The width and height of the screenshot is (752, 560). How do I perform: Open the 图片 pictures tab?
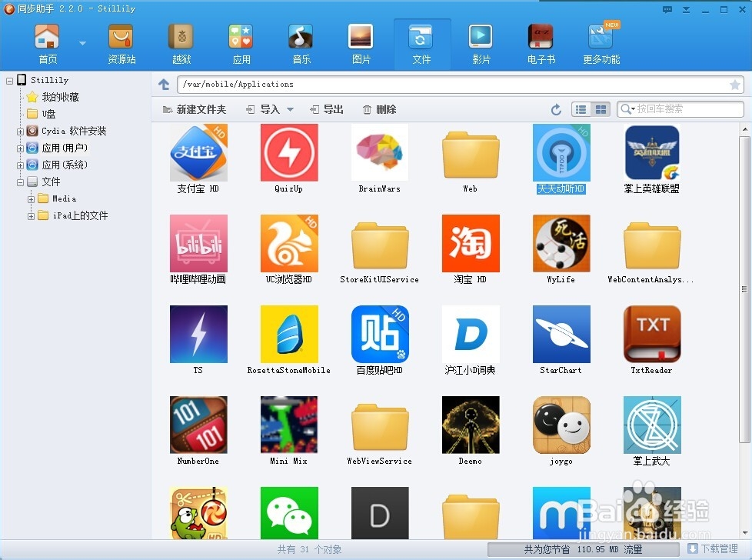point(361,44)
